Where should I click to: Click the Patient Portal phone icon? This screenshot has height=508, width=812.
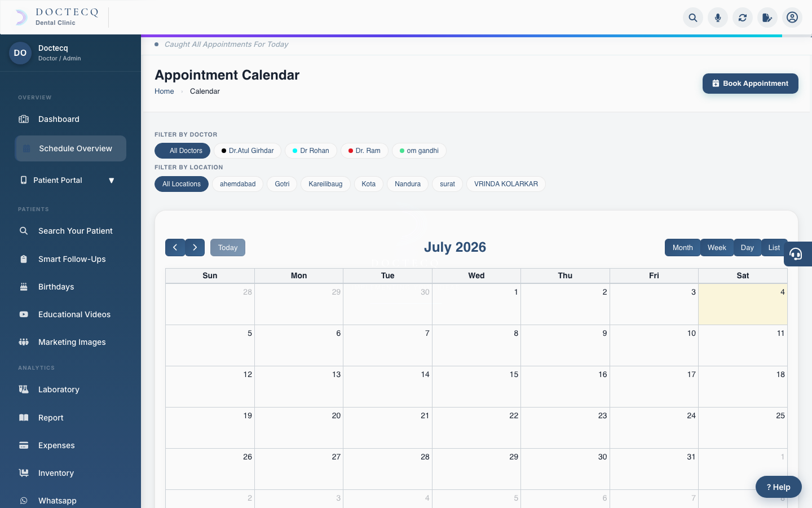click(x=24, y=180)
